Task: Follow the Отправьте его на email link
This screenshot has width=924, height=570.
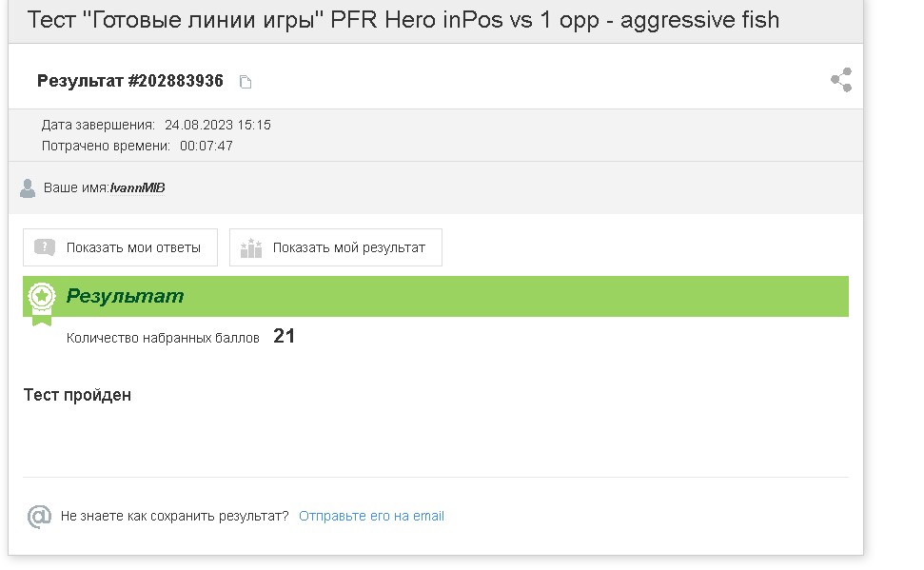Action: coord(371,517)
